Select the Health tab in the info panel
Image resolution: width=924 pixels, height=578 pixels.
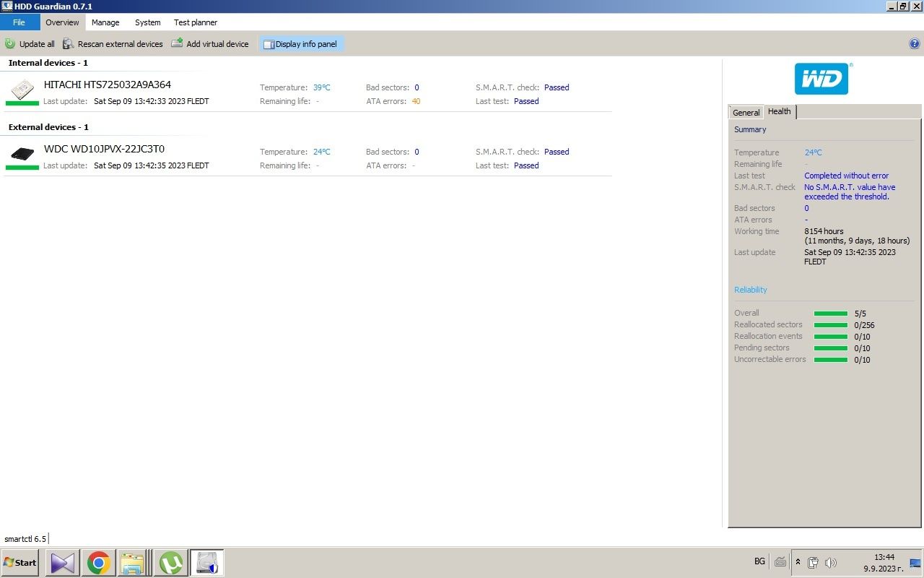[x=780, y=111]
